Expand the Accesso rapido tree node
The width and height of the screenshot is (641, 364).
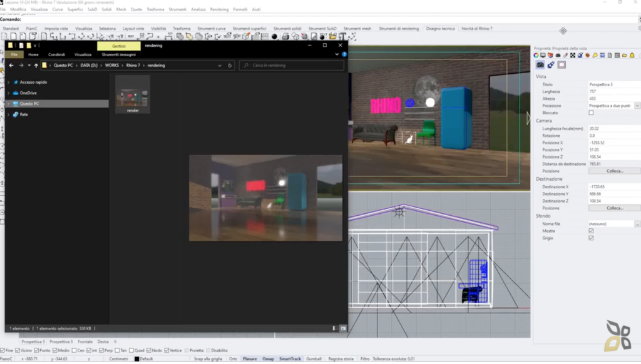9,83
